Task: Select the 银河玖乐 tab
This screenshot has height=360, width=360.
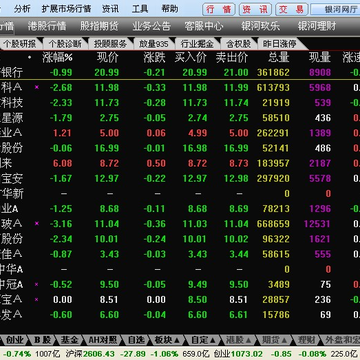Action: (x=261, y=26)
